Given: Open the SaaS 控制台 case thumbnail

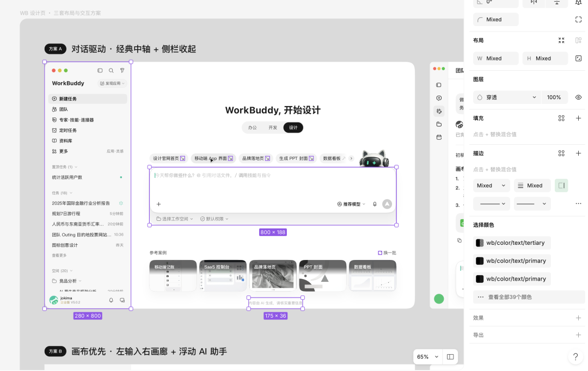Looking at the screenshot, I should (x=223, y=276).
